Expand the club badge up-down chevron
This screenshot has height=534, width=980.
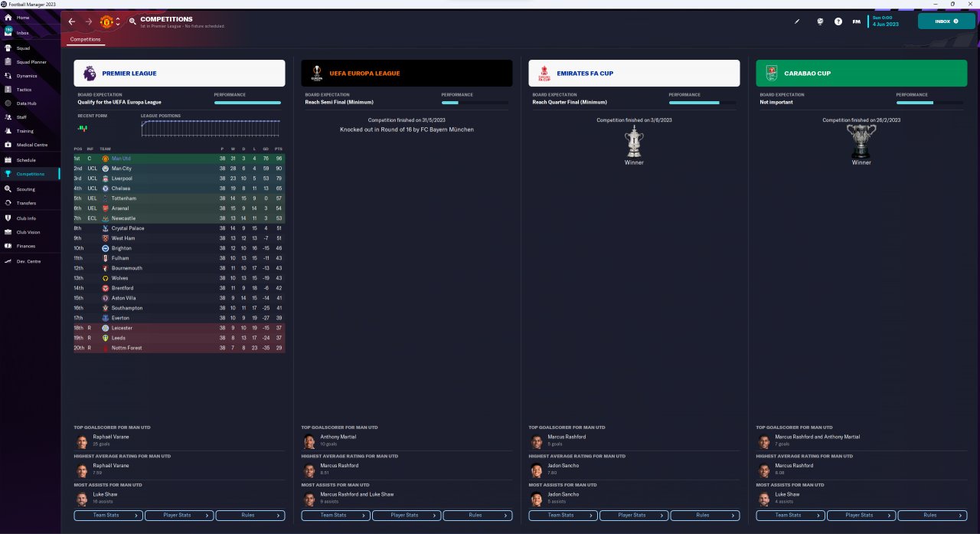(118, 21)
